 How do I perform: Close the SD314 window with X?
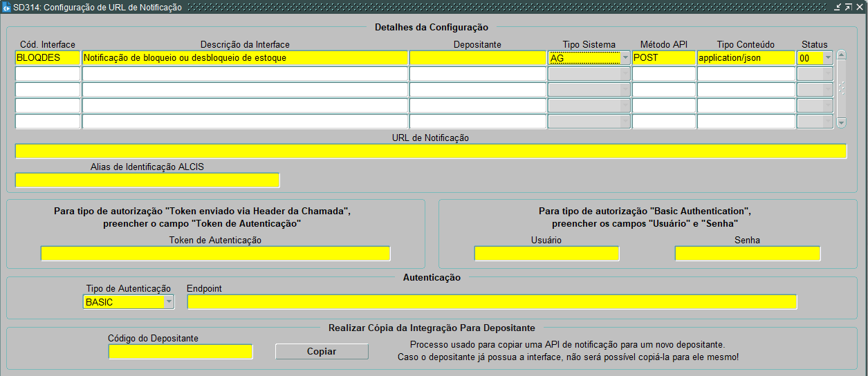(860, 7)
